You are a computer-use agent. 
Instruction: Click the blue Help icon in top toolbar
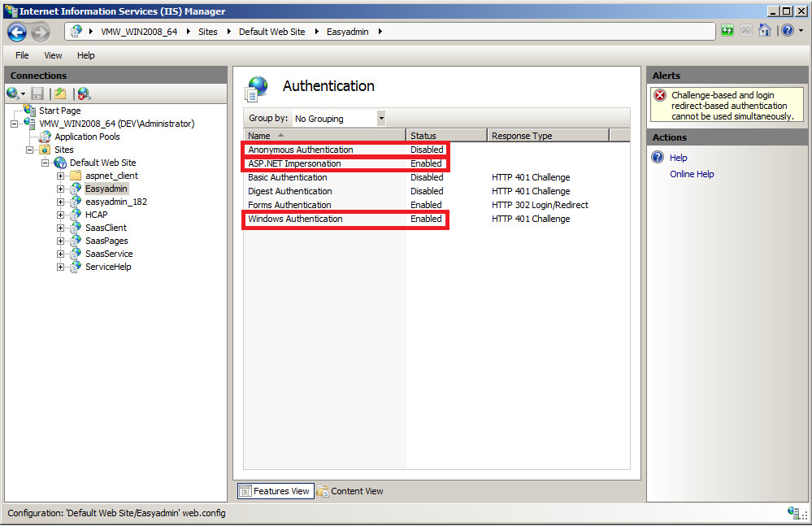pyautogui.click(x=786, y=31)
